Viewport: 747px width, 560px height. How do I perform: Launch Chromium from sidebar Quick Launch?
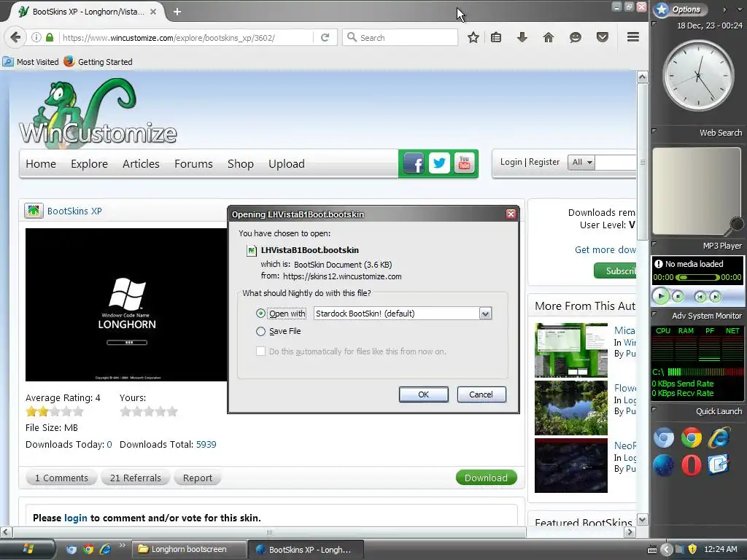click(x=664, y=437)
